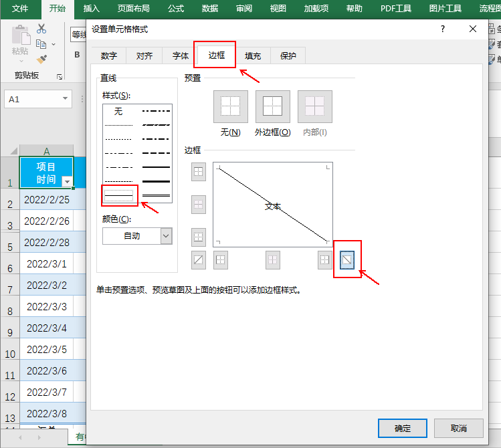Click the 确定 button
501x448 pixels.
402,428
